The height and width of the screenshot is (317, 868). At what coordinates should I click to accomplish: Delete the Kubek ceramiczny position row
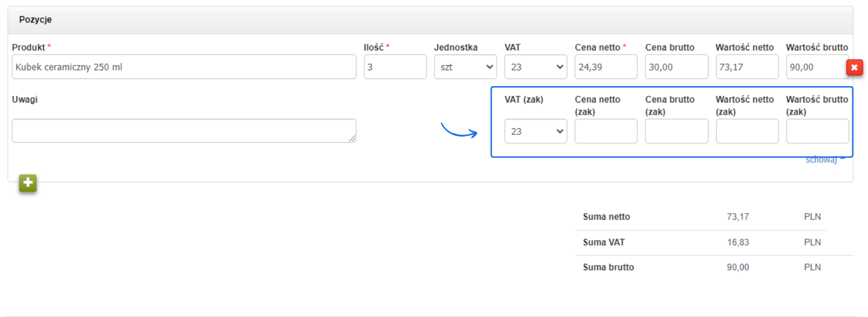pyautogui.click(x=854, y=67)
